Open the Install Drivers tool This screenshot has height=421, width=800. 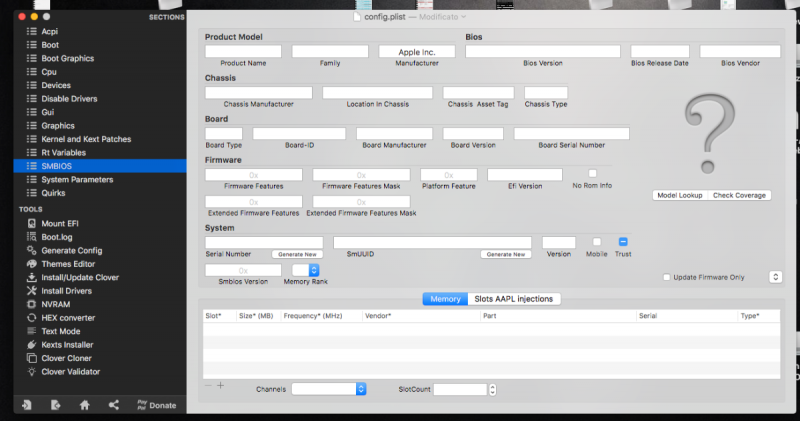(66, 291)
